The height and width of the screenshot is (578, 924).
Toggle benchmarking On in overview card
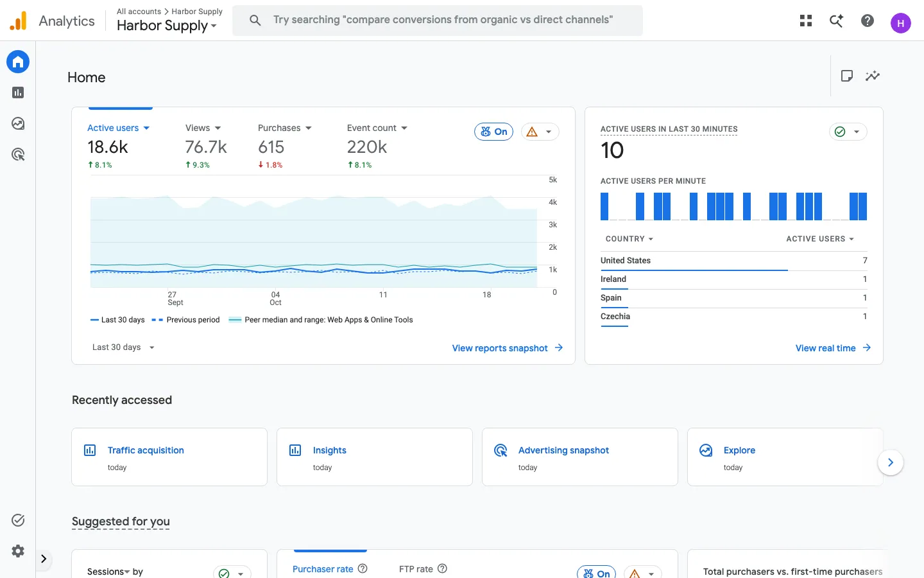point(493,132)
